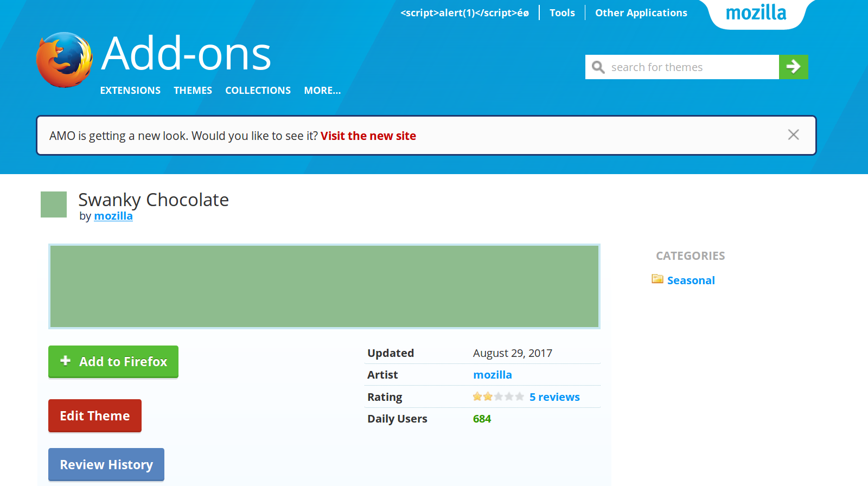The height and width of the screenshot is (486, 868).
Task: Open the Tools dropdown
Action: (x=562, y=12)
